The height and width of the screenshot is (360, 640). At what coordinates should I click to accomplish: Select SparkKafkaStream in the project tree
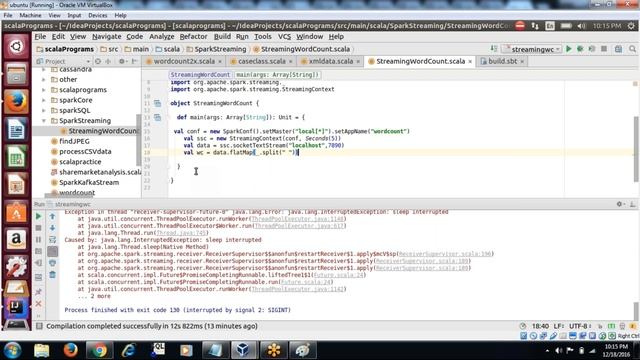[89, 182]
